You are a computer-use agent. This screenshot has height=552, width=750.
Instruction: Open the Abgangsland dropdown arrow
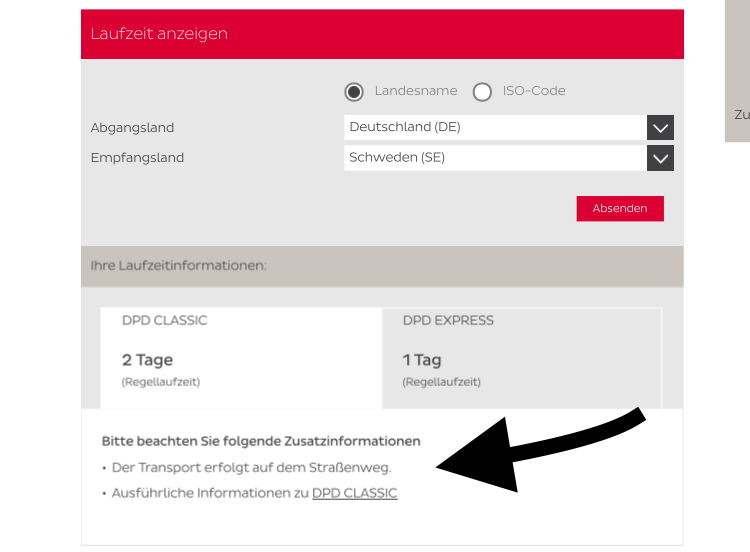point(661,128)
